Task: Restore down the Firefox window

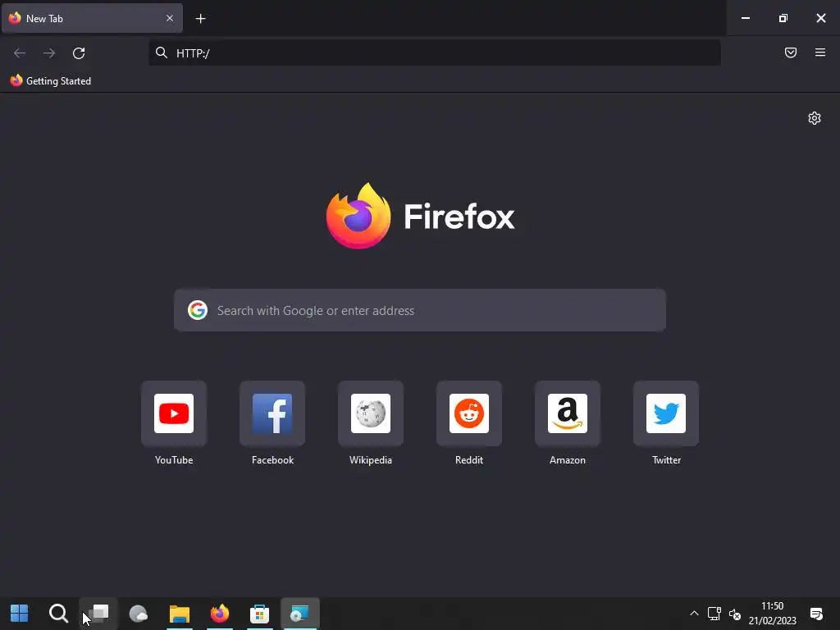Action: [x=783, y=18]
